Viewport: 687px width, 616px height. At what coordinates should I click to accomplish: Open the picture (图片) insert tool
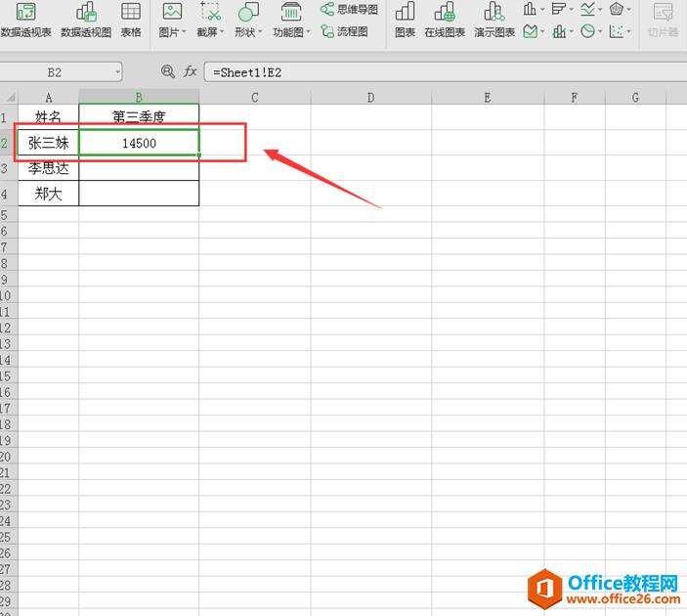coord(172,20)
